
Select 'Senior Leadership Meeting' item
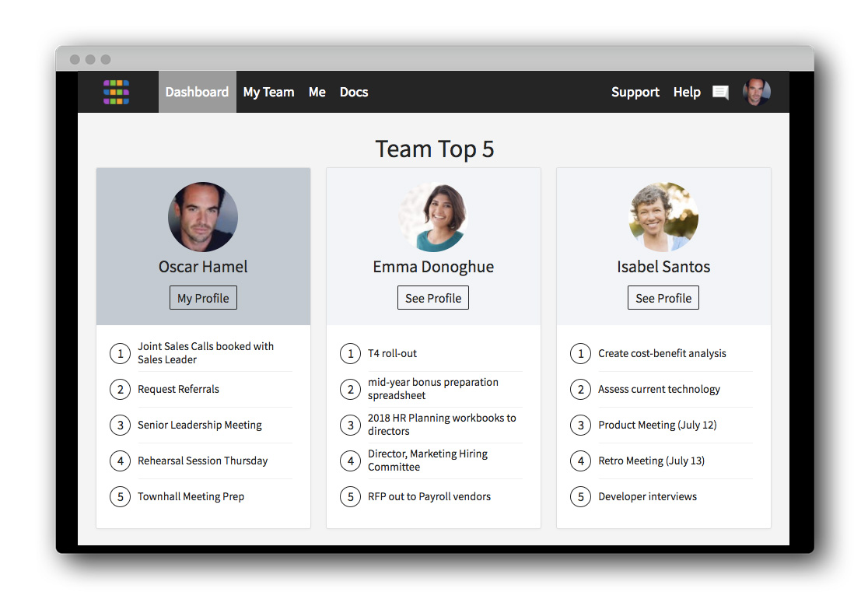coord(200,425)
